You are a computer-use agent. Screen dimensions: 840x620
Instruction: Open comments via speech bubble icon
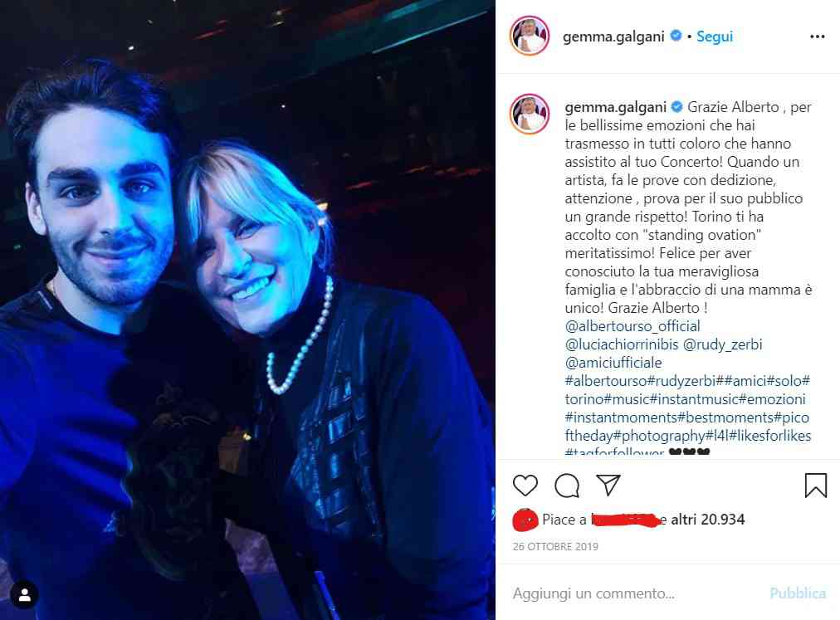tap(567, 486)
